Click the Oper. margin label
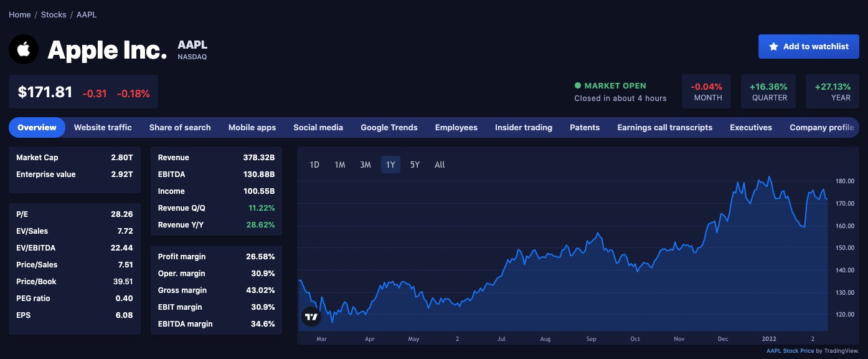The height and width of the screenshot is (359, 868). pyautogui.click(x=182, y=274)
